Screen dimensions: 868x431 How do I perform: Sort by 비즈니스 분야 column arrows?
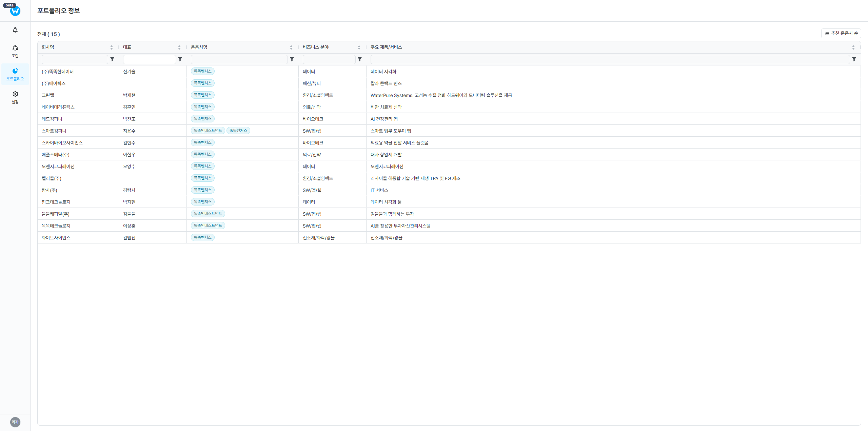pyautogui.click(x=359, y=47)
